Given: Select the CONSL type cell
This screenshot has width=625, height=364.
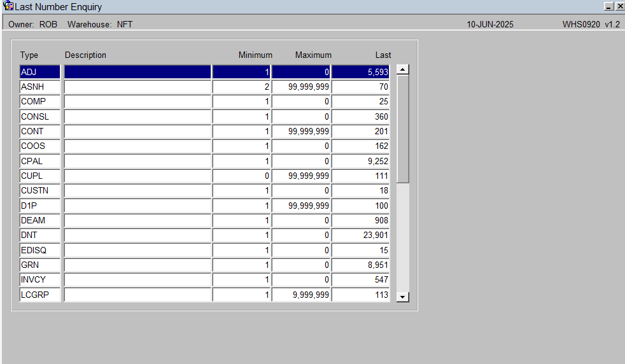Looking at the screenshot, I should click(40, 117).
